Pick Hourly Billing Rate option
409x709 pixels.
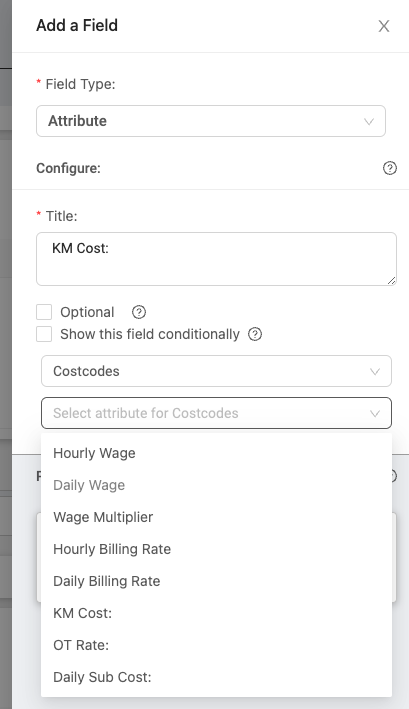216,549
